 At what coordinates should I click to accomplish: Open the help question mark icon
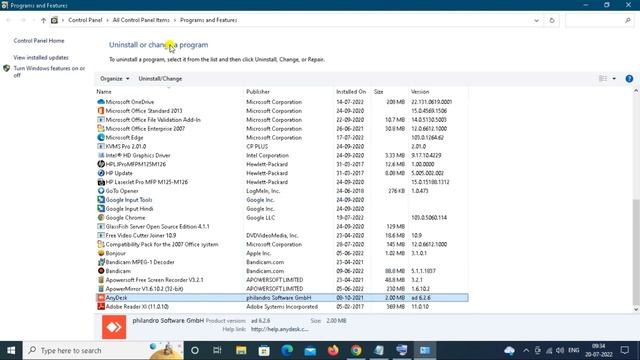(x=629, y=79)
